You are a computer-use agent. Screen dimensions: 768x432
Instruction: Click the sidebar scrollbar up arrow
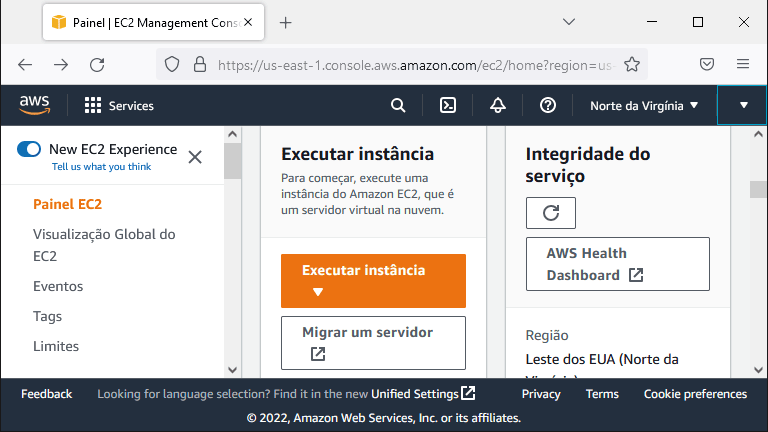point(233,134)
